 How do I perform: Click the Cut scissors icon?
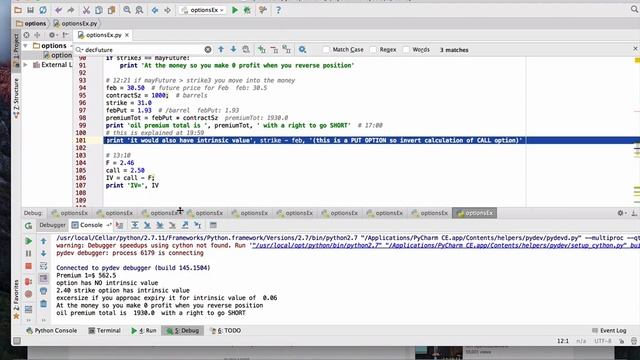click(x=87, y=10)
